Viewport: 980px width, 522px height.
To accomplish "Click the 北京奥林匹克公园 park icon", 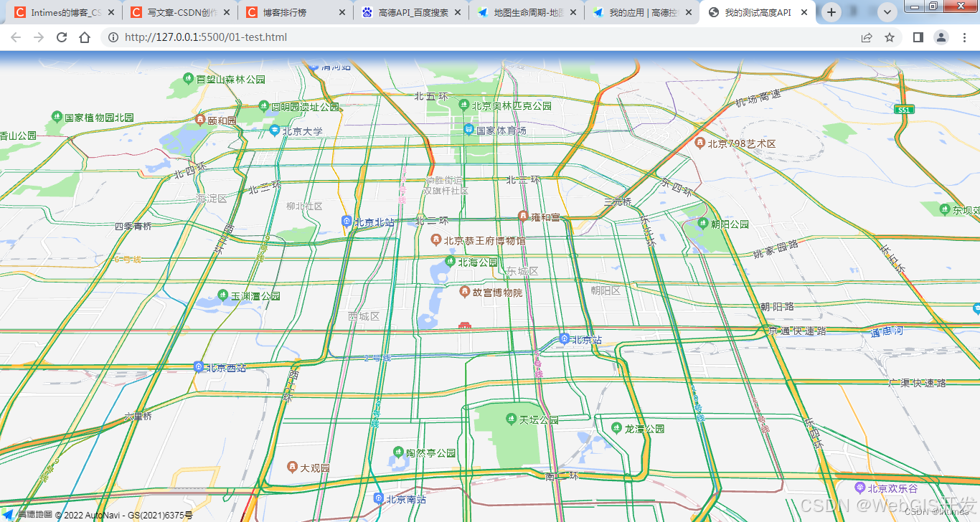I will click(x=463, y=105).
